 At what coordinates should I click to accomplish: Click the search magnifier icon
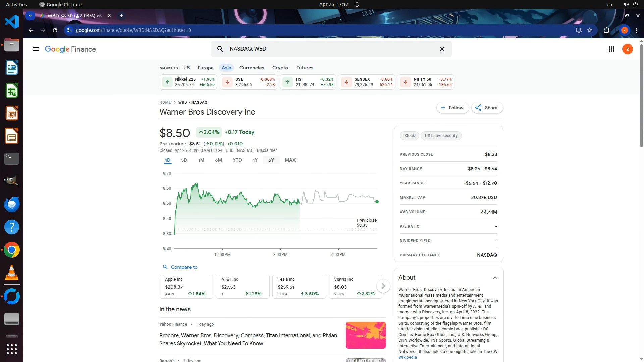220,49
